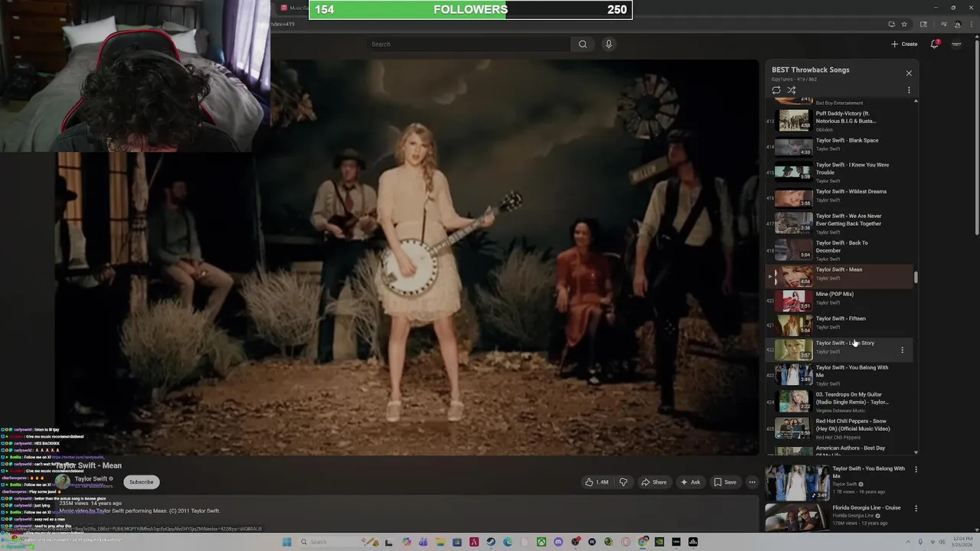Show hidden system tray icons
Screen dimensions: 980x551
point(908,541)
